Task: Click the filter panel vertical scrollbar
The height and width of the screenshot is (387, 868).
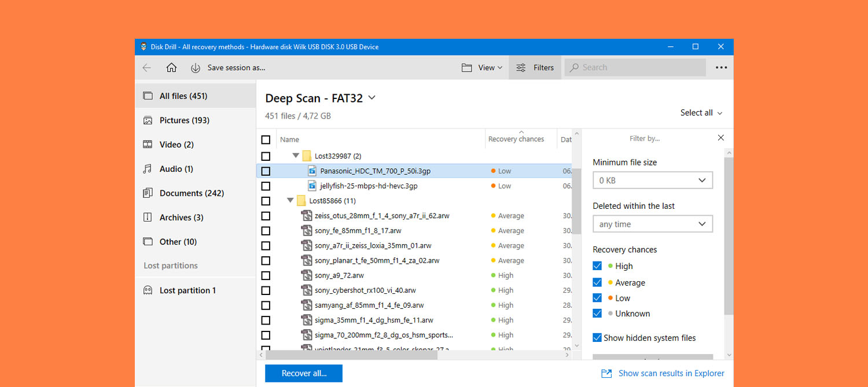Action: (x=729, y=235)
